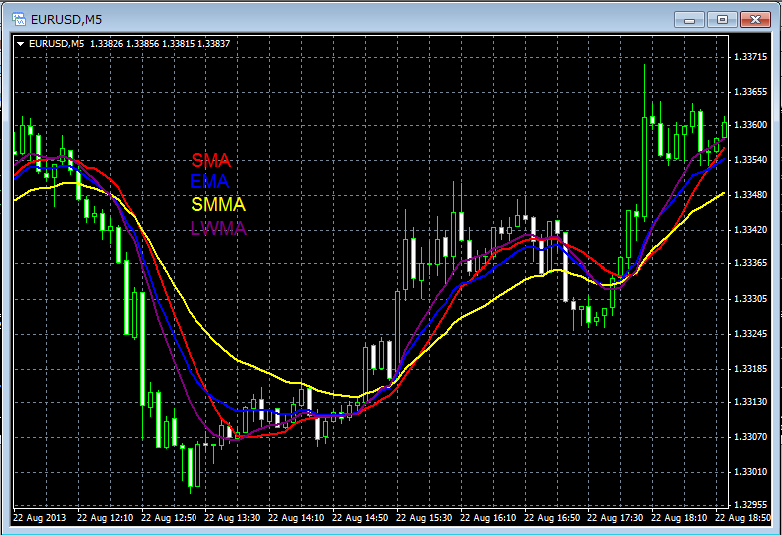This screenshot has width=782, height=535.
Task: Select the yellow SMMA text label
Action: click(218, 205)
